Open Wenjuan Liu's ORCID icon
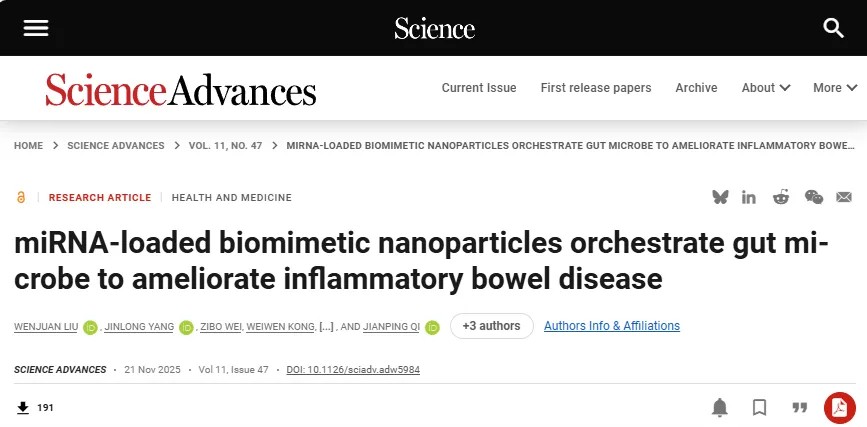 point(91,327)
